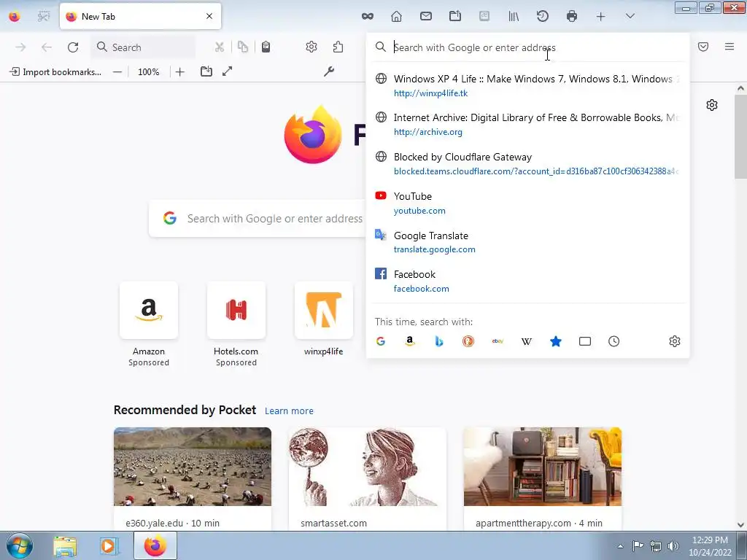Open the Extensions puzzle icon
The image size is (747, 560).
338,47
